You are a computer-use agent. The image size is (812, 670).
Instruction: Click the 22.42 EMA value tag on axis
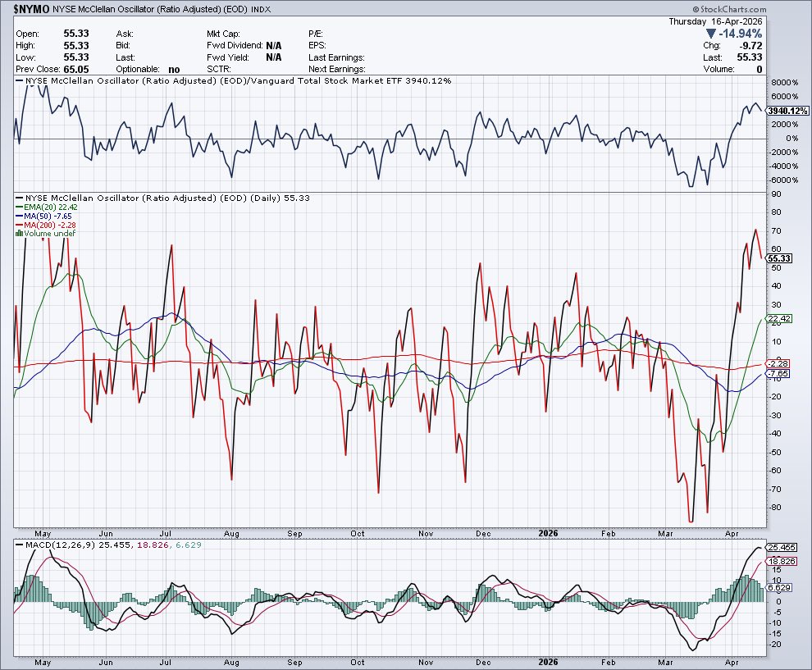pos(779,318)
